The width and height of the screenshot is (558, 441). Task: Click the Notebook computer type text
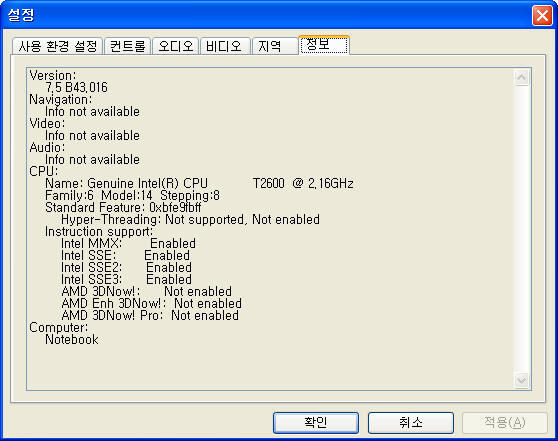72,340
